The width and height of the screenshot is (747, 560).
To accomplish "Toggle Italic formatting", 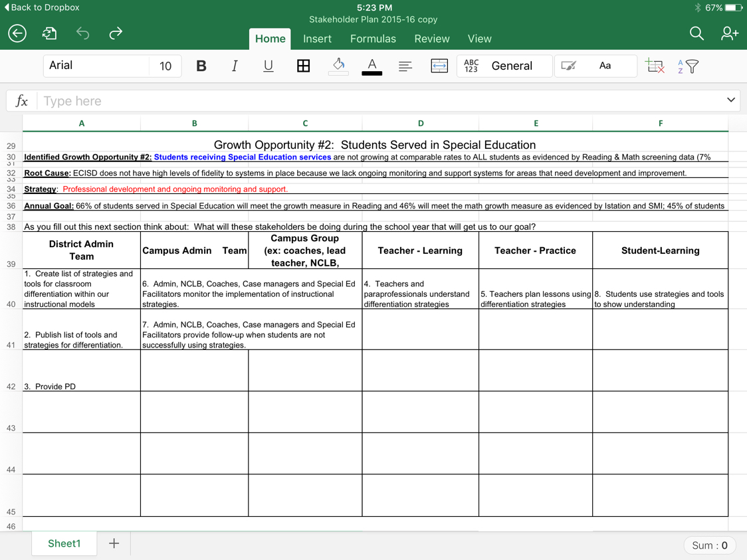I will click(235, 66).
